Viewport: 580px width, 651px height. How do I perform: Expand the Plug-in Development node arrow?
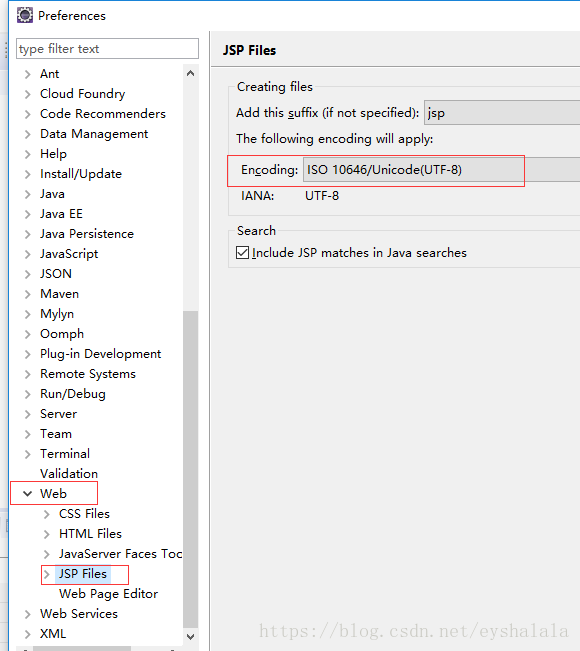click(27, 354)
